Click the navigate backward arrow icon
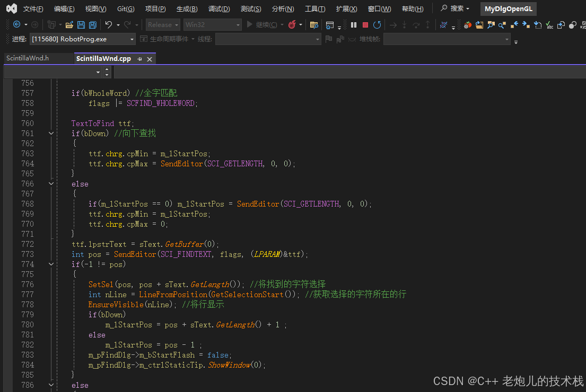This screenshot has width=586, height=392. (x=16, y=25)
